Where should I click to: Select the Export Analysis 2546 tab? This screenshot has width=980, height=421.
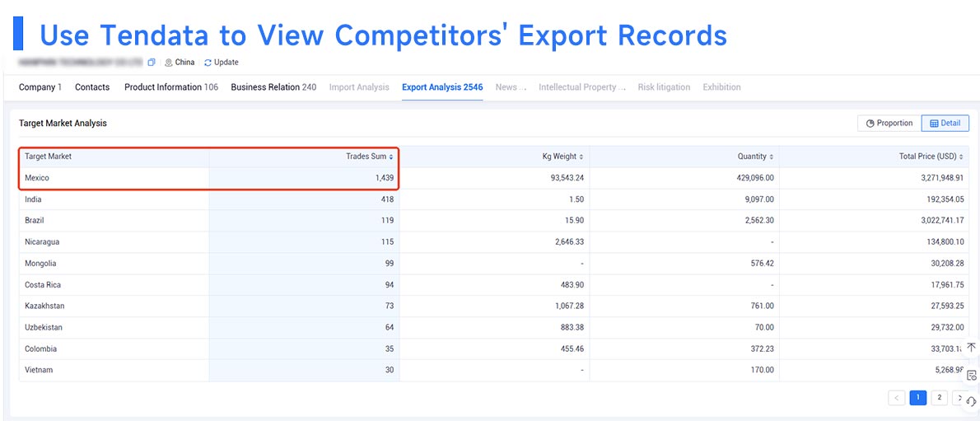point(442,87)
